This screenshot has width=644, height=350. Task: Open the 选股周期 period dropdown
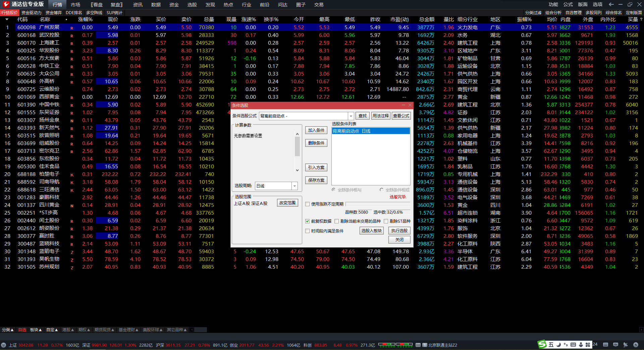click(294, 186)
